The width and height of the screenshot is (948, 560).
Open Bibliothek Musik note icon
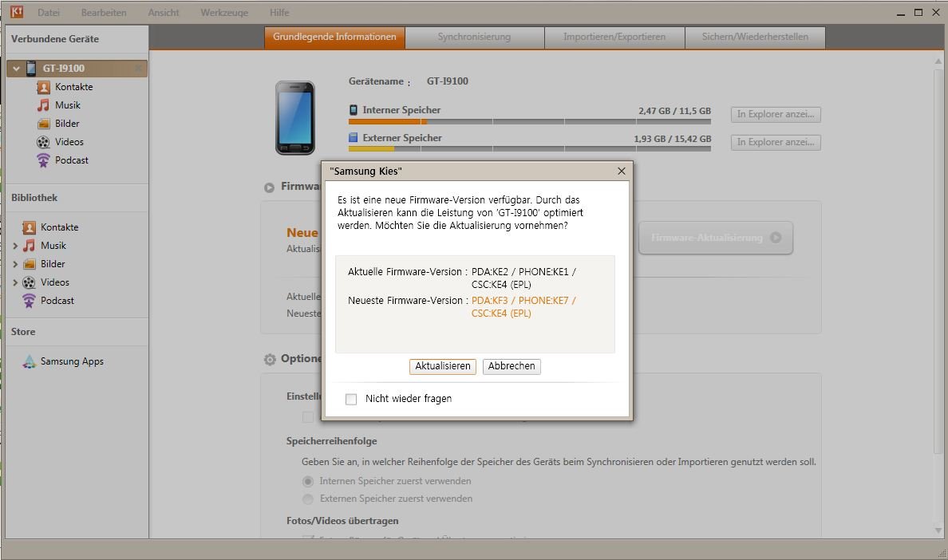29,245
